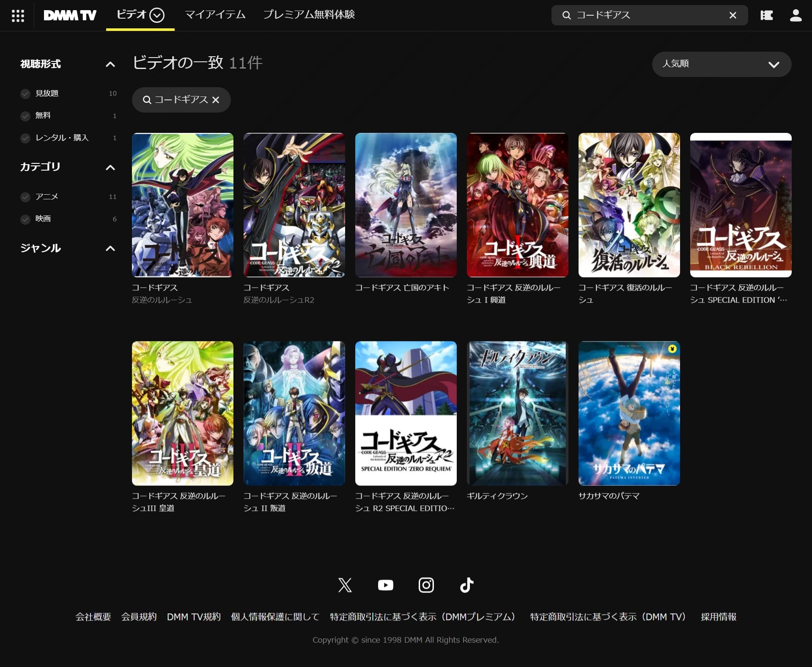
Task: Select the ビデオ tab
Action: pos(132,15)
